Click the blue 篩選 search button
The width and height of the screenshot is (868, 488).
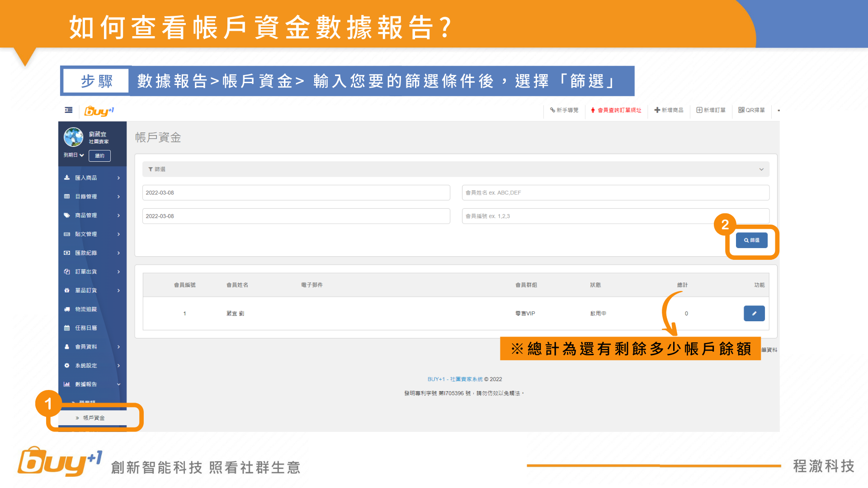751,240
